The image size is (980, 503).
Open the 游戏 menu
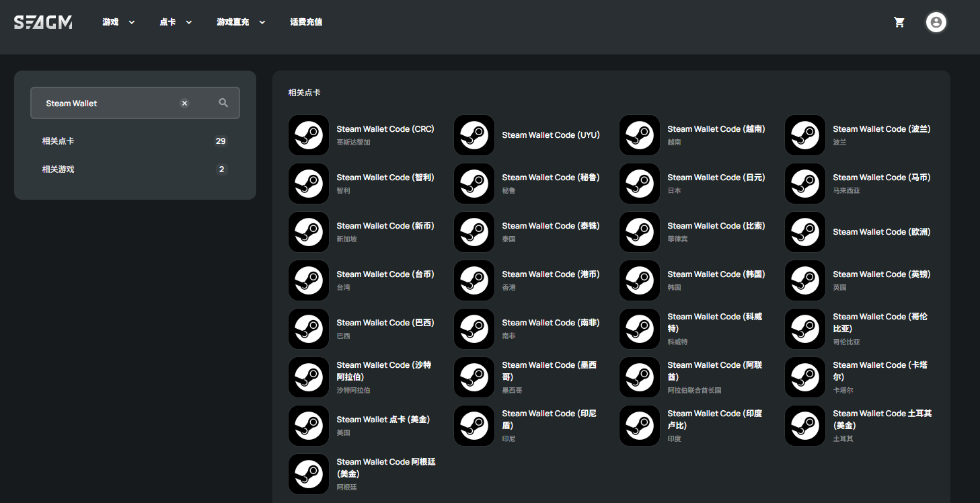pyautogui.click(x=110, y=22)
